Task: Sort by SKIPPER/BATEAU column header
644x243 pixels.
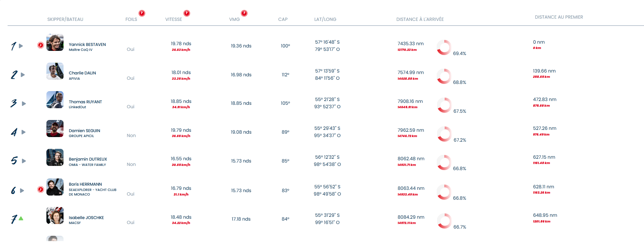Action: (x=65, y=19)
